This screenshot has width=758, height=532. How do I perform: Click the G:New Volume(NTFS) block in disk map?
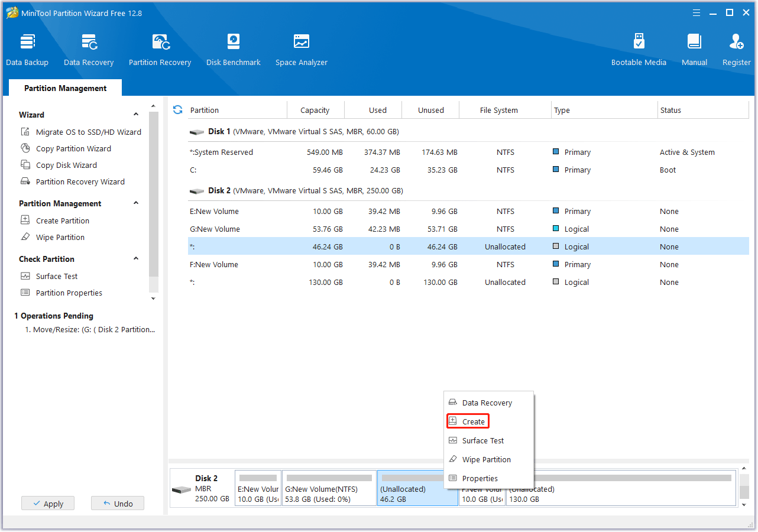[329, 488]
